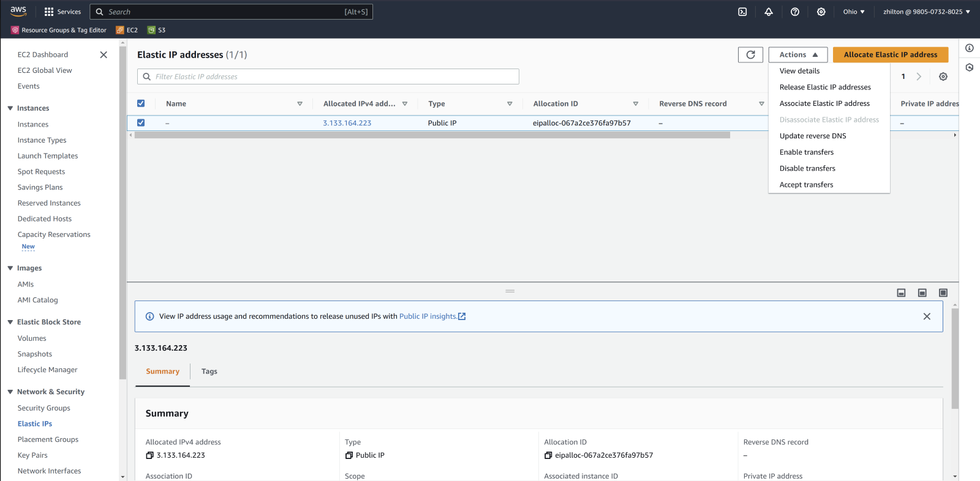Sort by the Type column
Screen dimensions: 980x481
pos(510,104)
